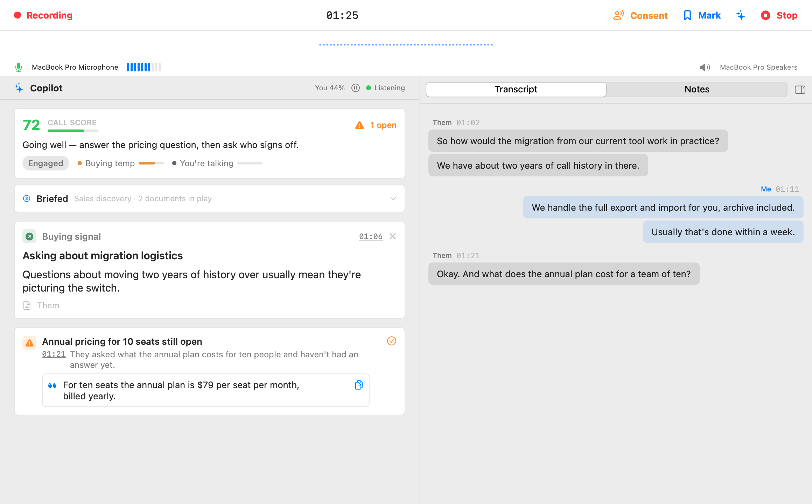Click 'Usually that's done within a week.' bubble
The image size is (812, 504).
pyautogui.click(x=723, y=232)
